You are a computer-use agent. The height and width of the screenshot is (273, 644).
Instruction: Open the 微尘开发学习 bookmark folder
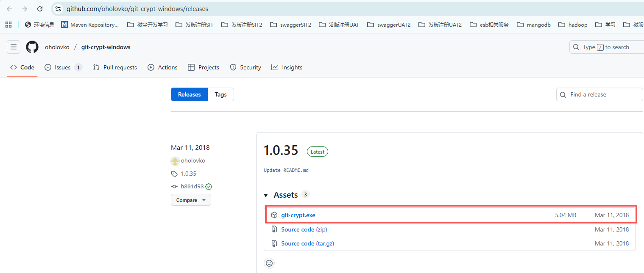pyautogui.click(x=148, y=25)
